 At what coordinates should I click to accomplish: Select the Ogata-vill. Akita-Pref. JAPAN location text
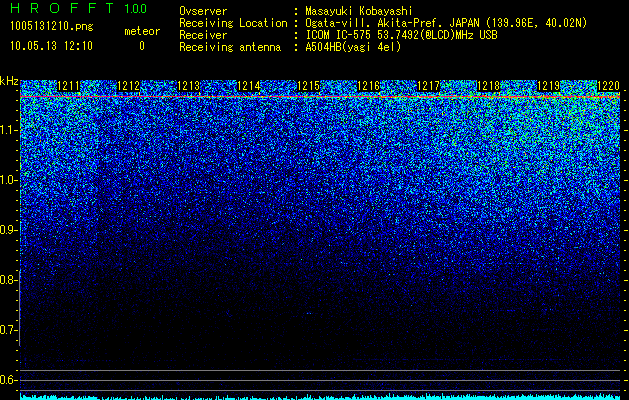(x=446, y=24)
